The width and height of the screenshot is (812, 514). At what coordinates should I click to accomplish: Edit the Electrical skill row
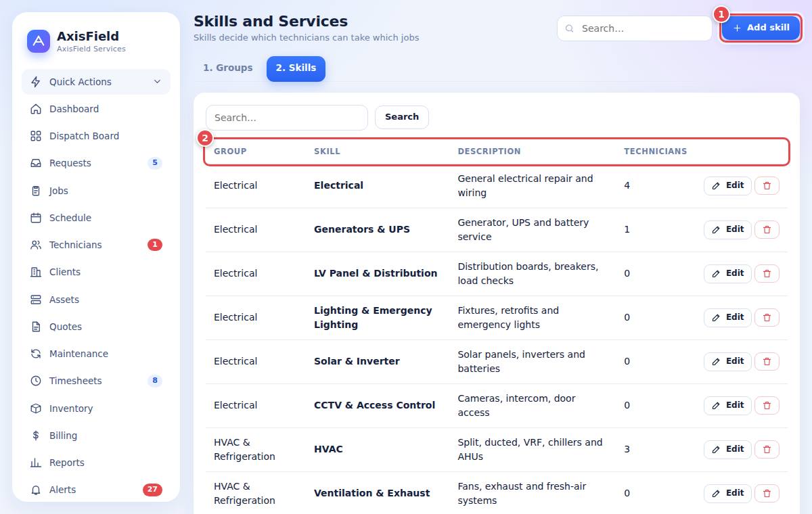(x=727, y=186)
